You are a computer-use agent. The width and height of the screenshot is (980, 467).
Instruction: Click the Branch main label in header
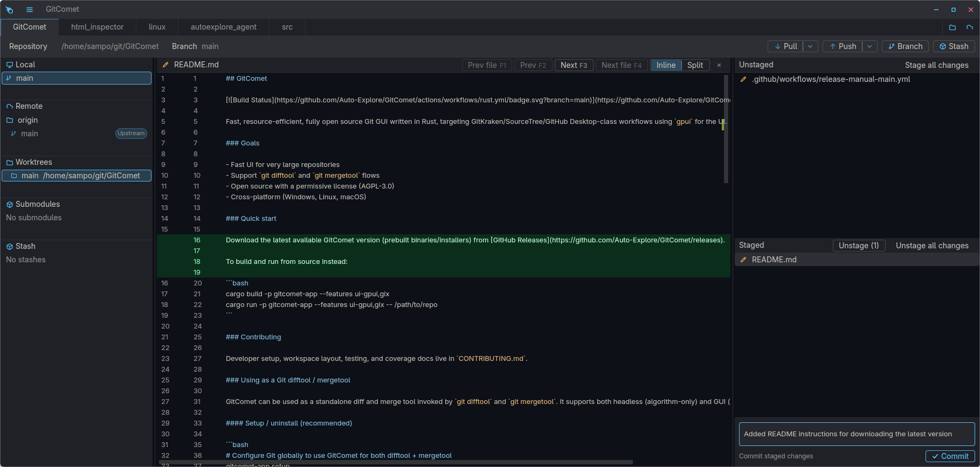pos(195,46)
